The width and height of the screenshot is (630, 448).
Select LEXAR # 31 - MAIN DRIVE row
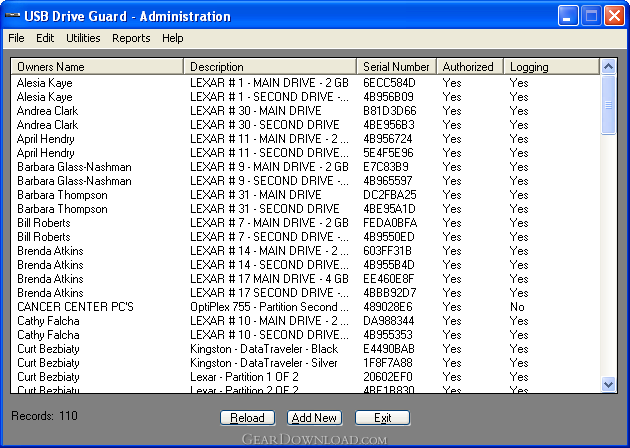click(305, 195)
